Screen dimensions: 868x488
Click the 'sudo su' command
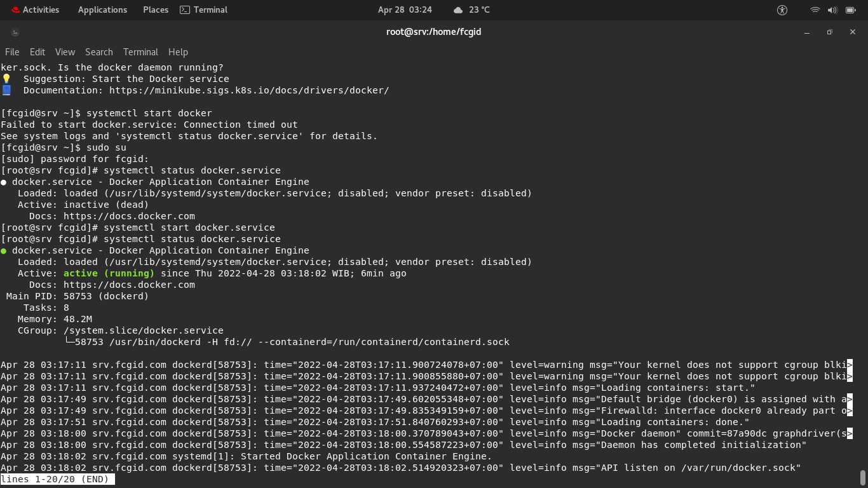[106, 147]
